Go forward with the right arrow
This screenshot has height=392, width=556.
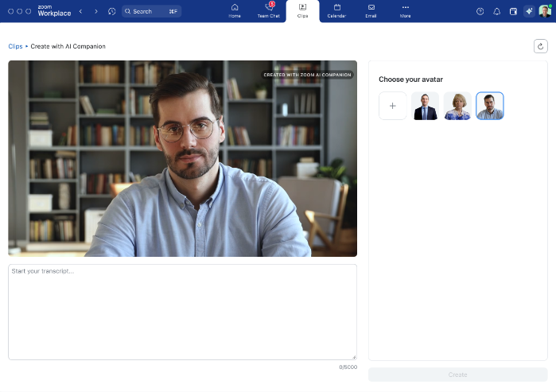point(96,11)
